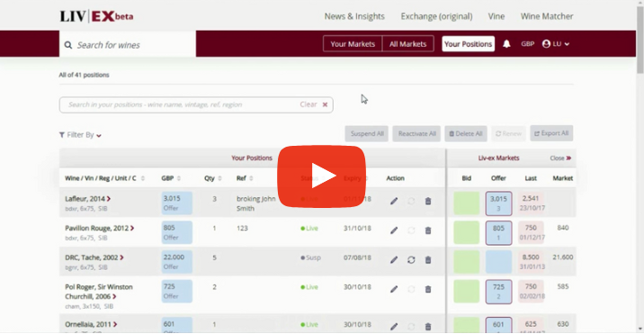Close the Liv-ex Markets panel

tap(560, 158)
